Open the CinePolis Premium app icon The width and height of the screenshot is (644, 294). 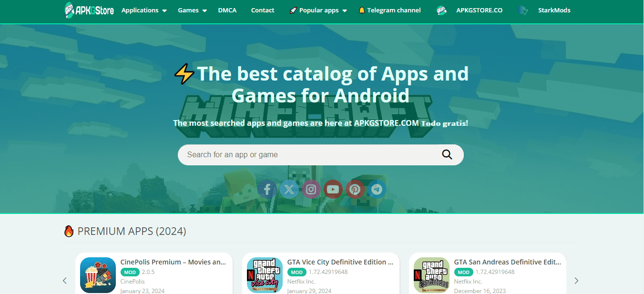coord(98,275)
